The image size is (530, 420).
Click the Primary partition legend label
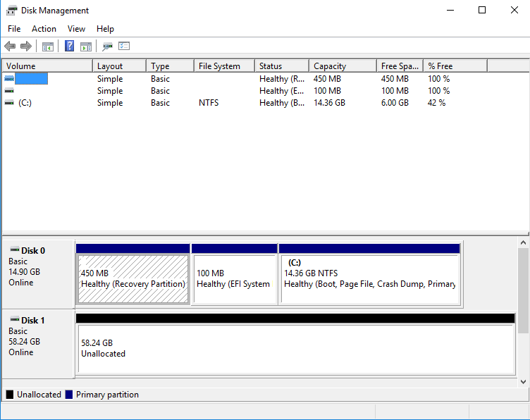coord(107,395)
